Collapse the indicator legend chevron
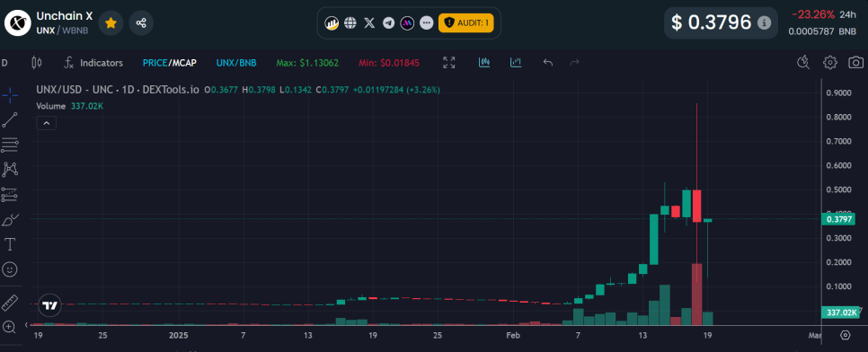 (x=47, y=123)
